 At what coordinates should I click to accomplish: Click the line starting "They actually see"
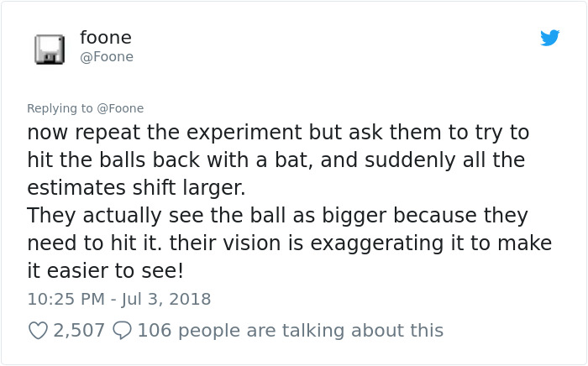coord(277,216)
